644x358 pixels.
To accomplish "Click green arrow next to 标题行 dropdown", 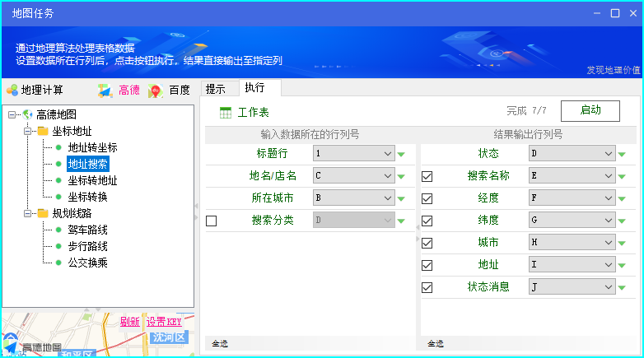I will coord(401,155).
